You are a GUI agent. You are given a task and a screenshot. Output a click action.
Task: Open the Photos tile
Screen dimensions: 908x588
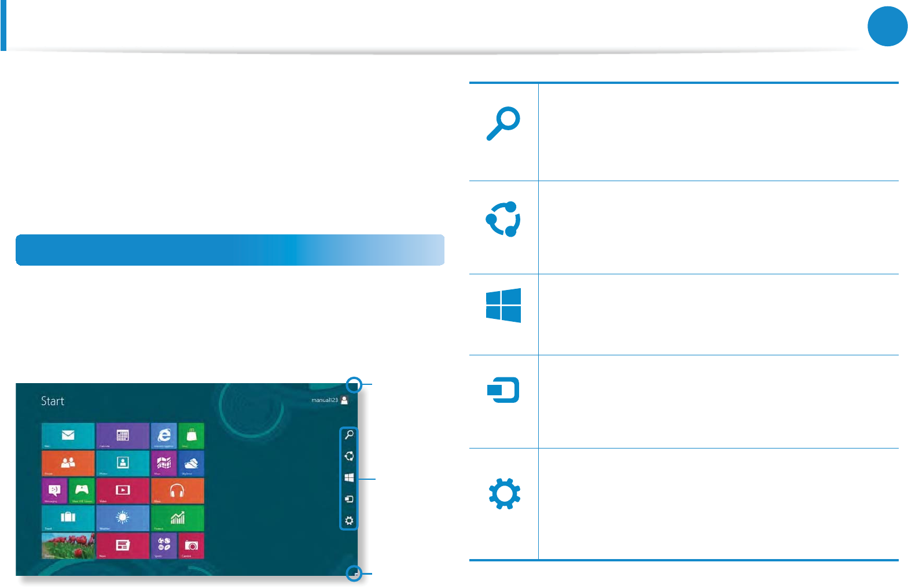(123, 463)
